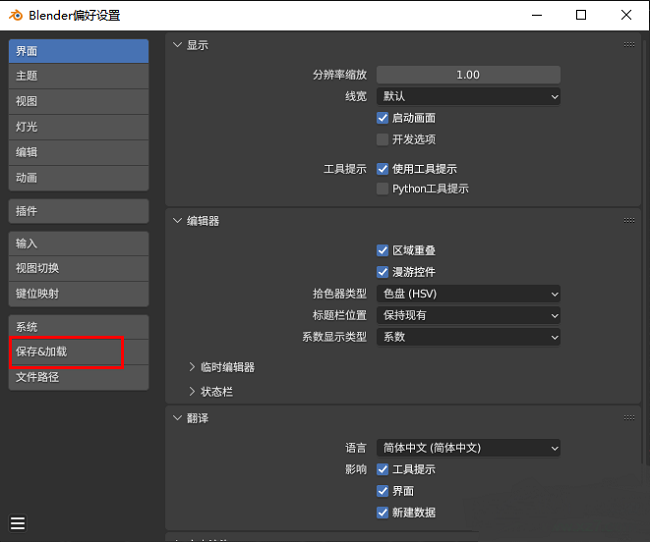Maximize the Blender preferences window
This screenshot has width=650, height=542.
pos(581,15)
